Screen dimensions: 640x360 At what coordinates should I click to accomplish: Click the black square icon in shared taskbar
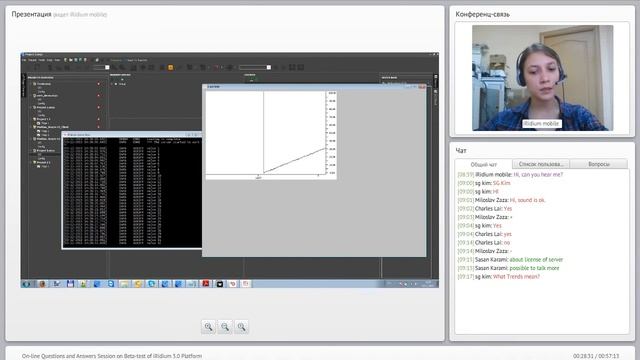pos(220,284)
